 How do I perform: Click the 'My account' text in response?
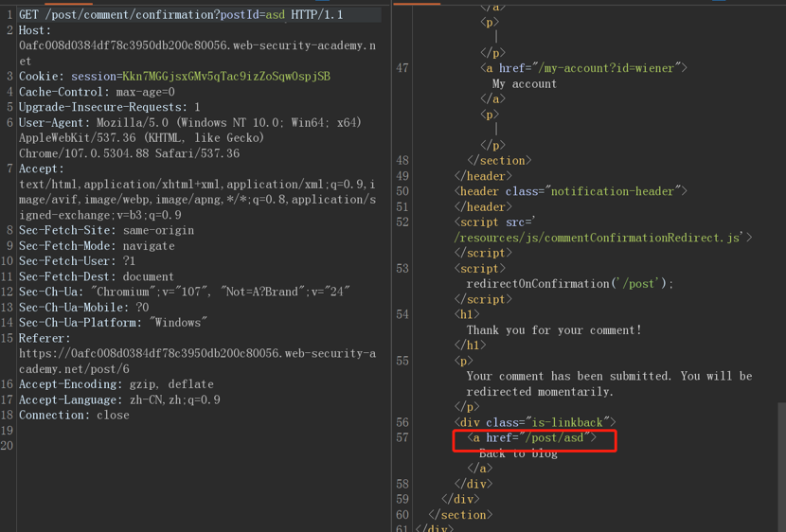(x=525, y=83)
